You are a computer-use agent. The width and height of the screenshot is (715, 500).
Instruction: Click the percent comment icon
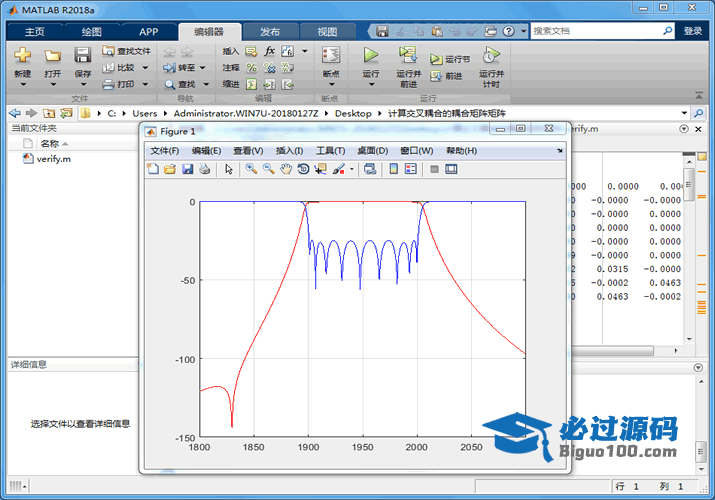click(251, 68)
